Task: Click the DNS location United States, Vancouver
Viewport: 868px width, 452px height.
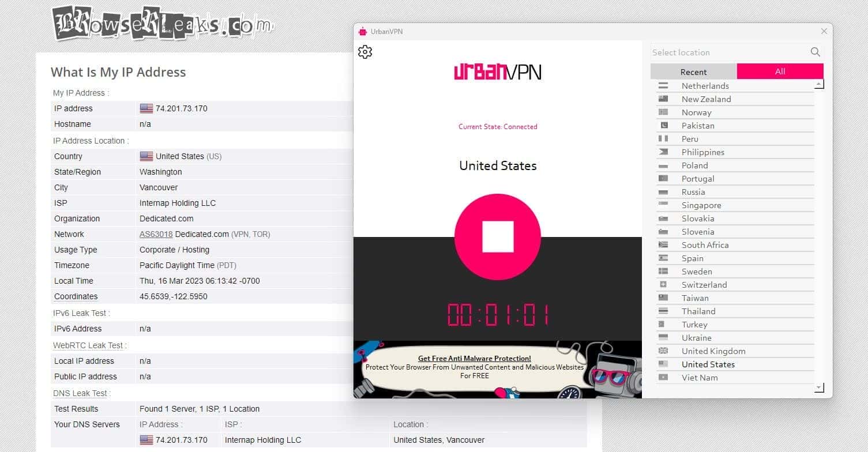Action: click(439, 440)
